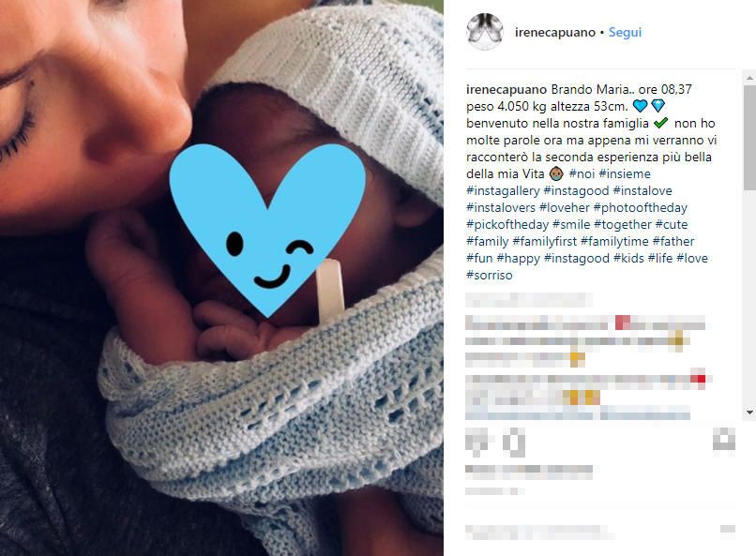Click the scrollbar up arrow

(749, 77)
